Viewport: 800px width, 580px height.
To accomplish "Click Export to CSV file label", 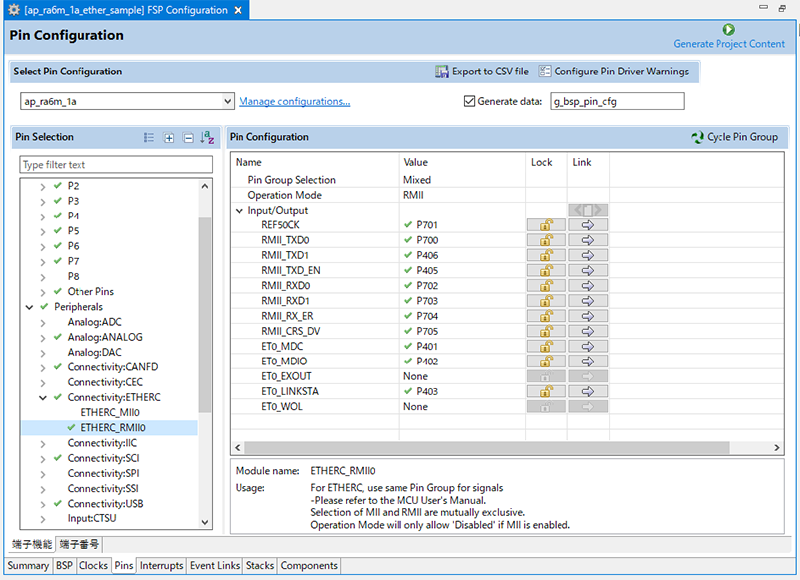I will (490, 71).
